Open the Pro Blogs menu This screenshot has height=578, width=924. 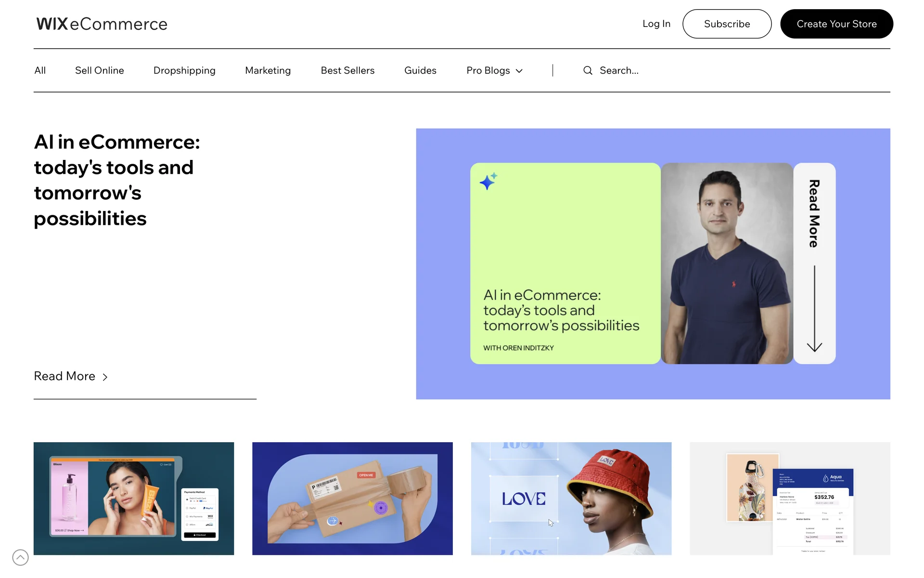pos(488,71)
